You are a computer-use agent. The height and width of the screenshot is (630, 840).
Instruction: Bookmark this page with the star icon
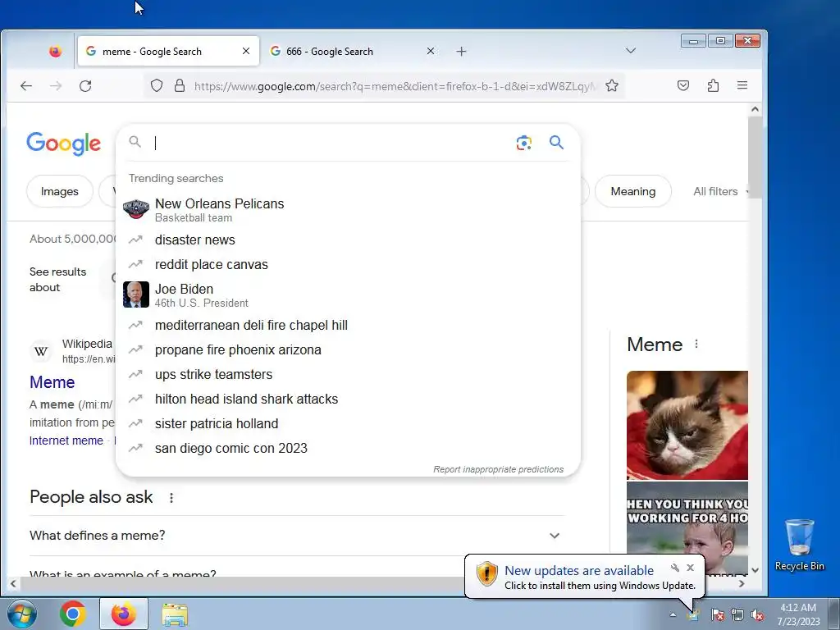(x=612, y=85)
